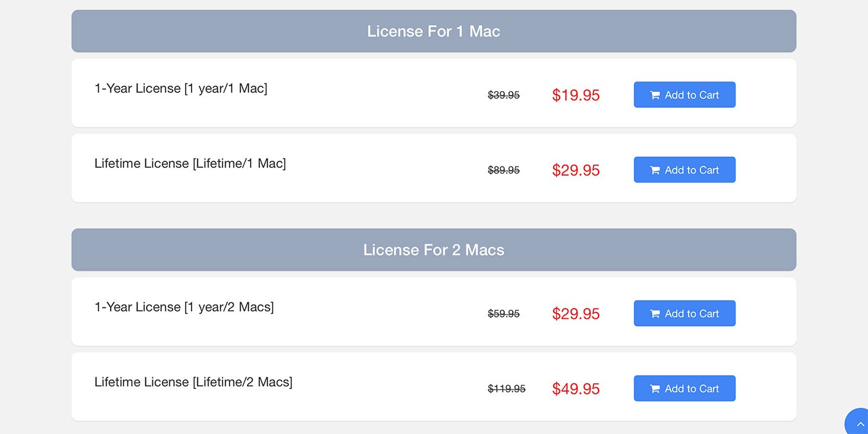Add the Lifetime License for 2 Macs to cart
The width and height of the screenshot is (868, 434).
pos(684,388)
